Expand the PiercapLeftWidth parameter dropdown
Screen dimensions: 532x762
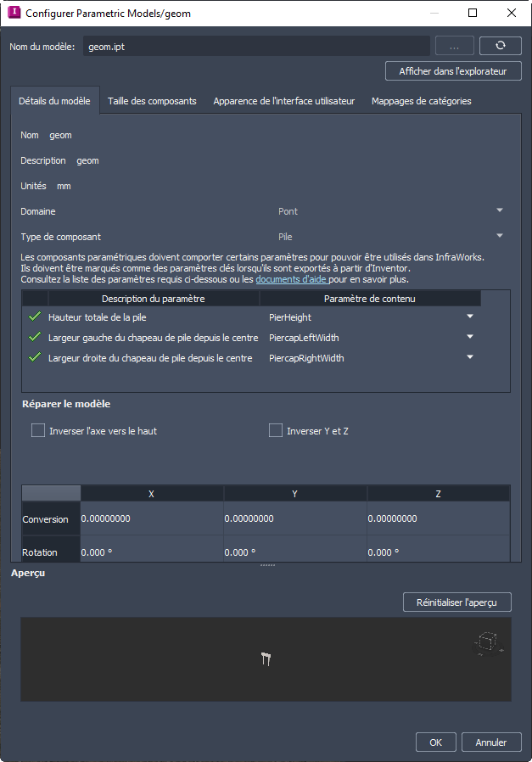tap(470, 337)
